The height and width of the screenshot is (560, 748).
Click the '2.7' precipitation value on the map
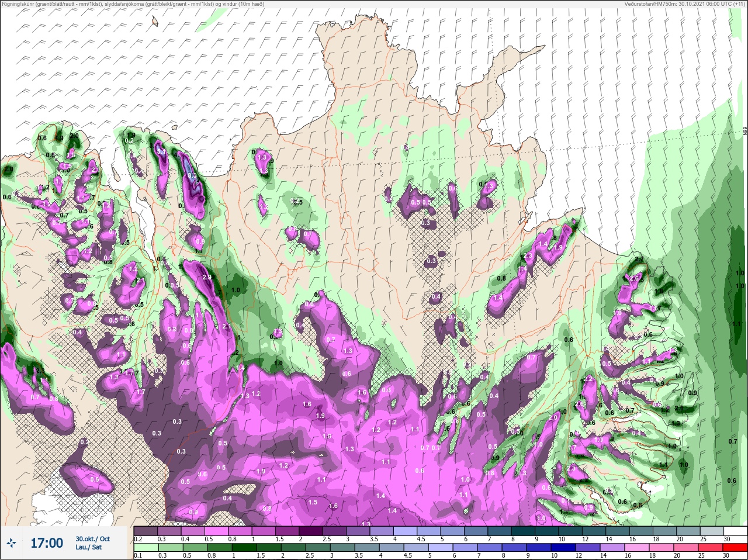pyautogui.click(x=639, y=259)
